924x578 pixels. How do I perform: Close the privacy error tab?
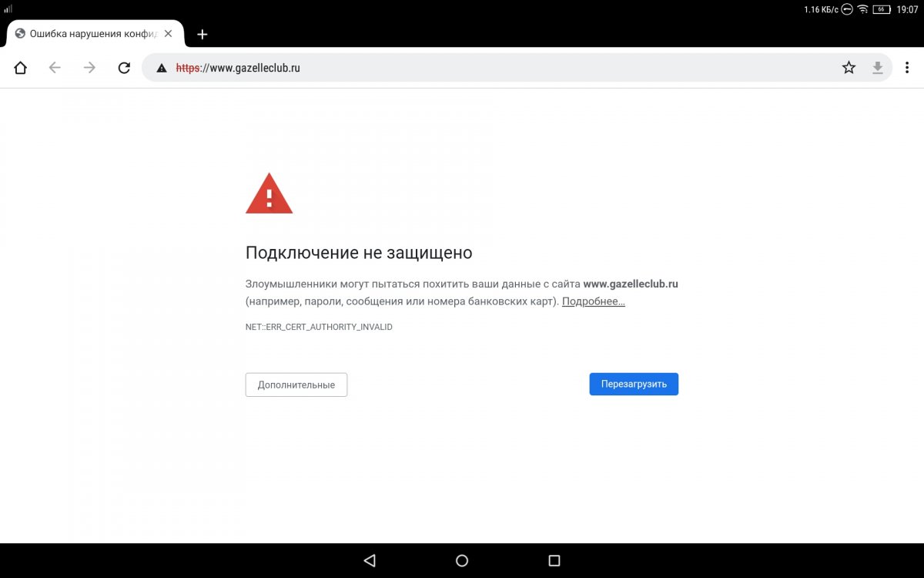[169, 34]
